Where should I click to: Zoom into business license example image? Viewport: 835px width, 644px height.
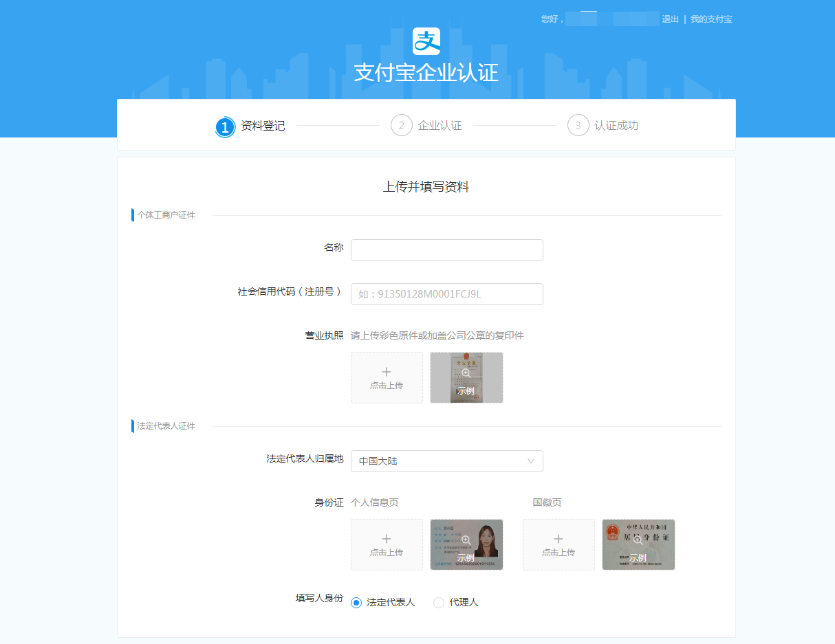coord(466,373)
